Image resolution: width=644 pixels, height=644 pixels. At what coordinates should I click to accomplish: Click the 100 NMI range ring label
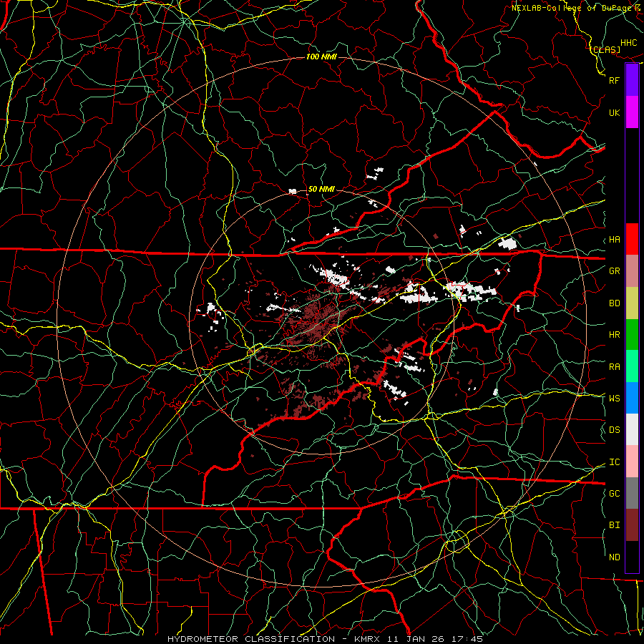pos(321,57)
